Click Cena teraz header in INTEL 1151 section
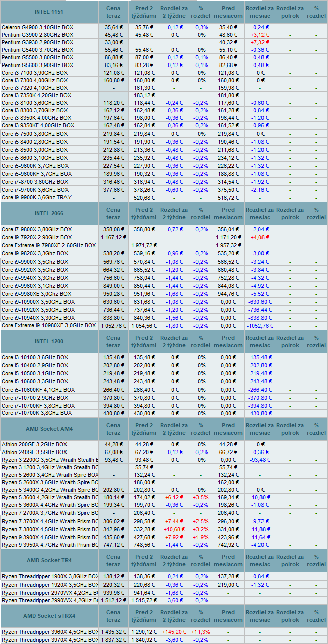The image size is (328, 644). click(x=114, y=12)
